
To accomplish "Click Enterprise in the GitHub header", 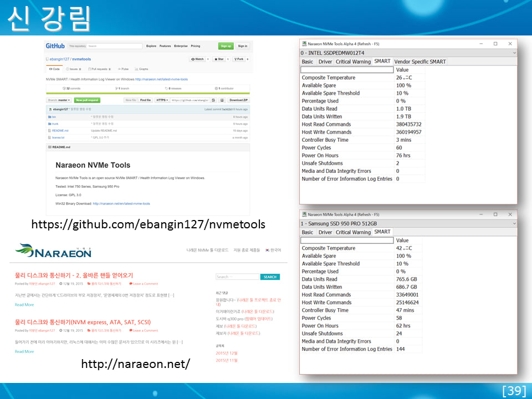I will pyautogui.click(x=181, y=46).
